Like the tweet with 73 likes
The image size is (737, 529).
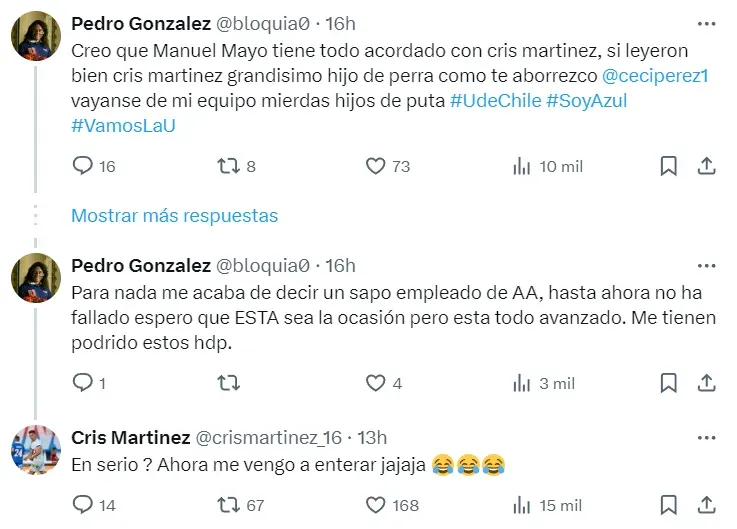coord(376,166)
